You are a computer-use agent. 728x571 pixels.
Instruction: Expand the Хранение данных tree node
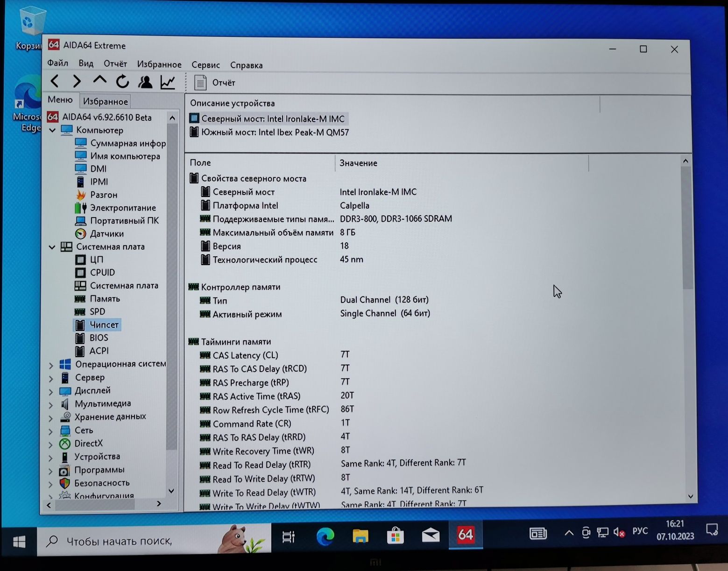(x=51, y=418)
